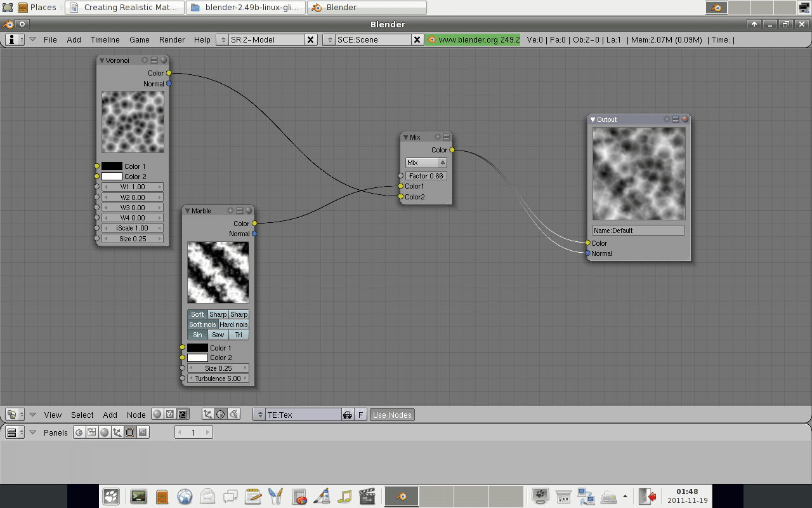Toggle the Use Nodes button
Image resolution: width=812 pixels, height=508 pixels.
(392, 415)
